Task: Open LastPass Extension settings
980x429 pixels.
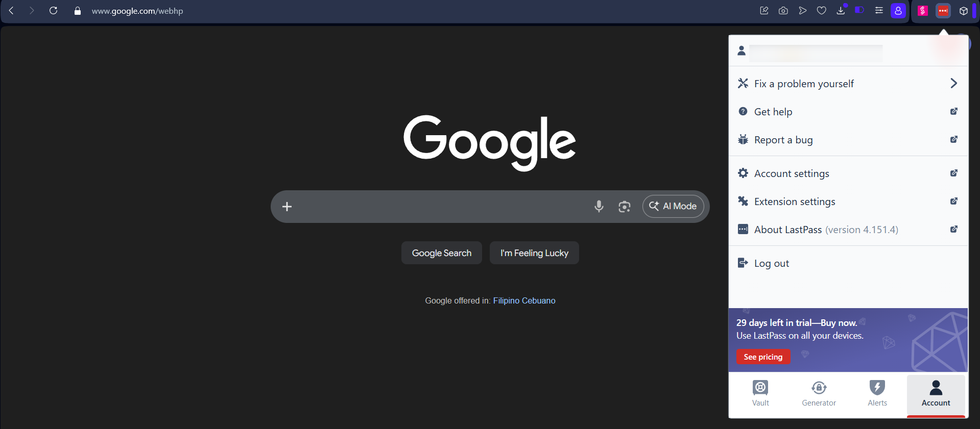Action: 848,201
